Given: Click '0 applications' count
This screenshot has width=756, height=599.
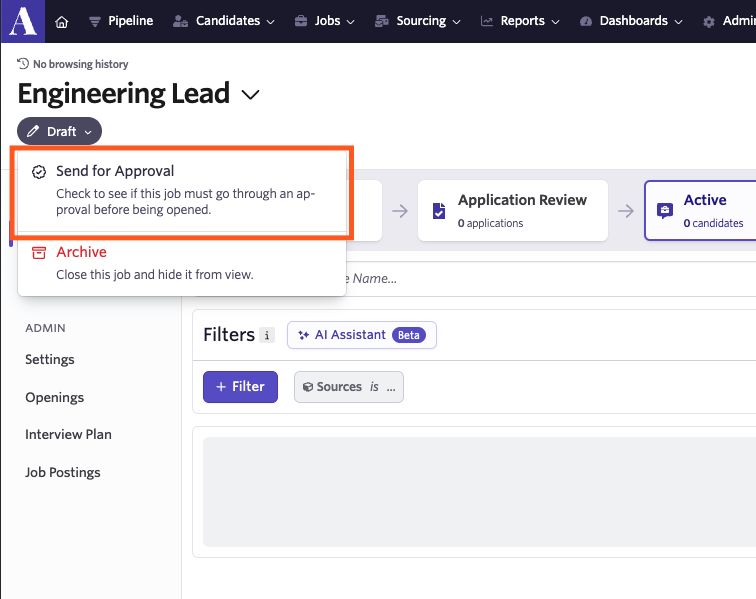Looking at the screenshot, I should [490, 223].
